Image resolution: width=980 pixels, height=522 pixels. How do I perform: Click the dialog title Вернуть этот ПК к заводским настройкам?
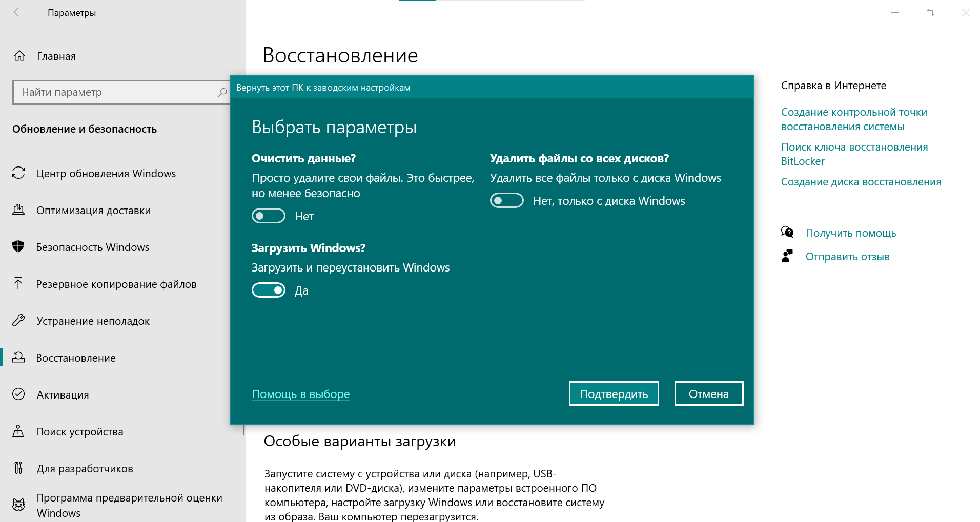tap(323, 88)
